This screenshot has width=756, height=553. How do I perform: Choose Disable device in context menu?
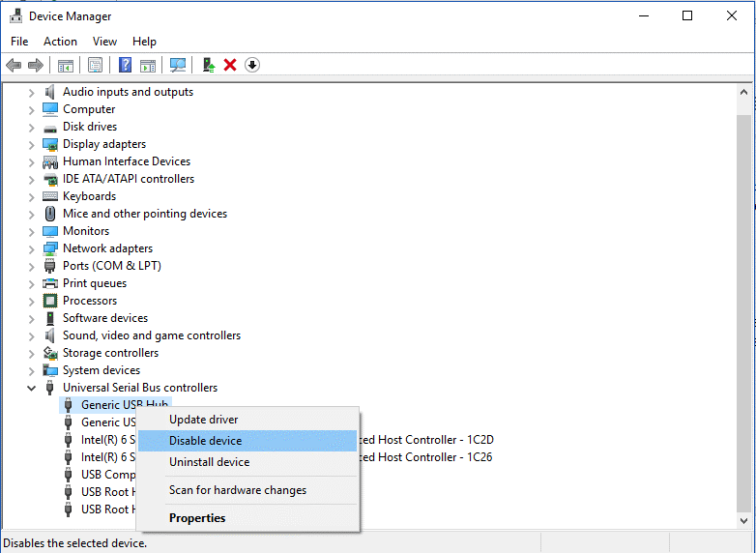[247, 441]
